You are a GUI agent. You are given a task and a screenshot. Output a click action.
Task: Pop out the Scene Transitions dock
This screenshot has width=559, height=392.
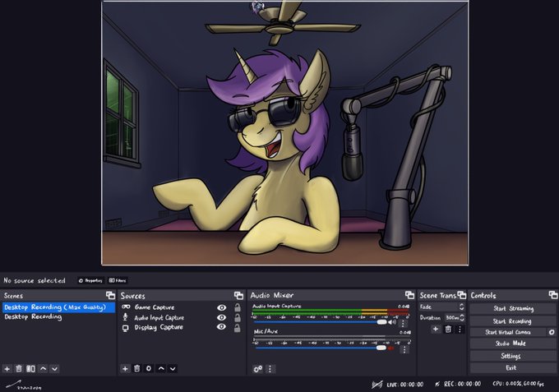(462, 295)
